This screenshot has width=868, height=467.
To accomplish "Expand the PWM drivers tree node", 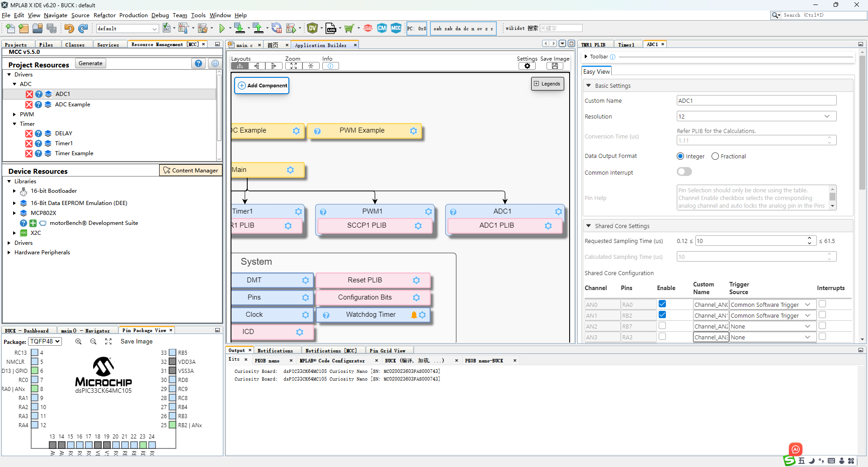I will point(14,114).
